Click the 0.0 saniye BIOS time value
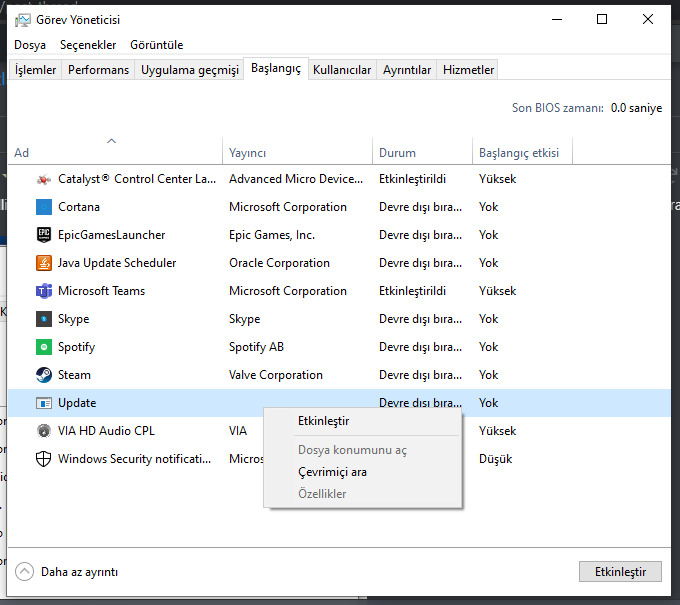 click(x=636, y=108)
